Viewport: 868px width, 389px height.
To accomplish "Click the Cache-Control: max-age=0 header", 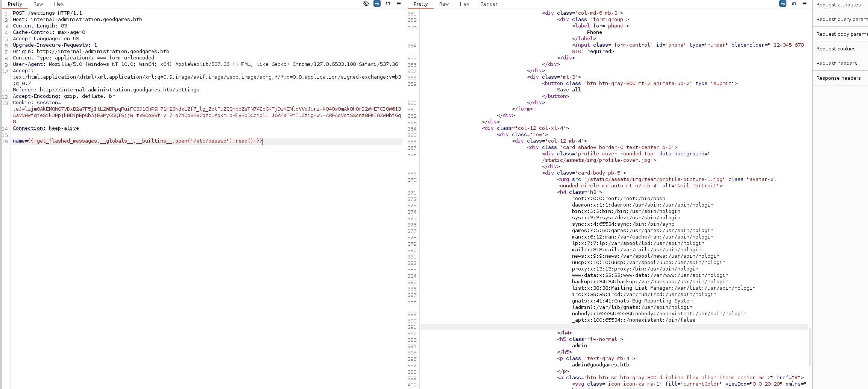I will pos(49,32).
